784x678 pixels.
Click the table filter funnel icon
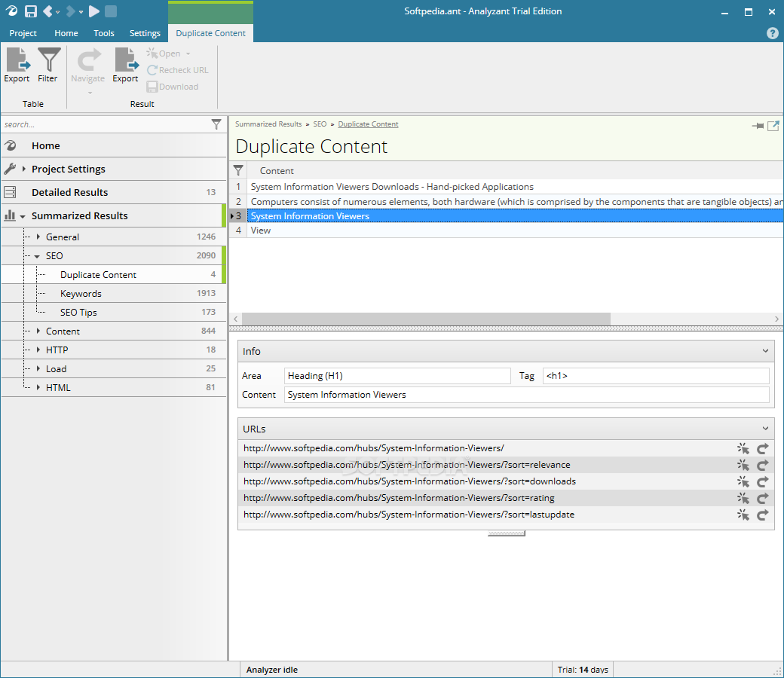(x=238, y=170)
